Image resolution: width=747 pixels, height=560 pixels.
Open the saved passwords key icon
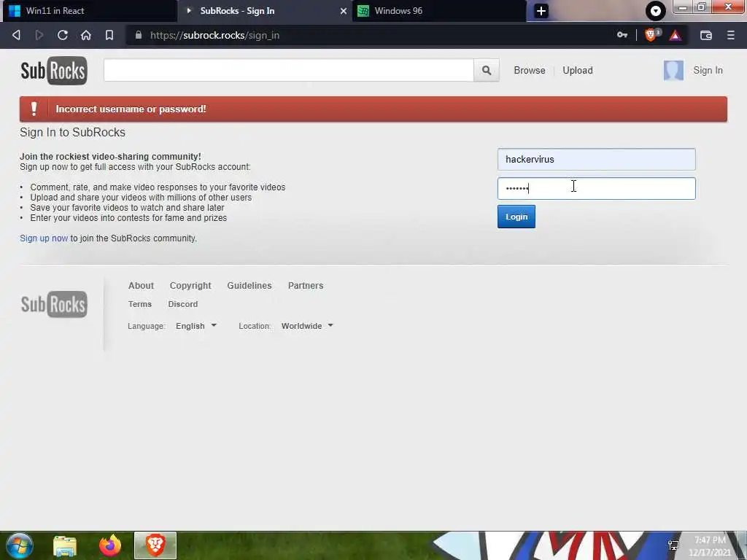[622, 35]
